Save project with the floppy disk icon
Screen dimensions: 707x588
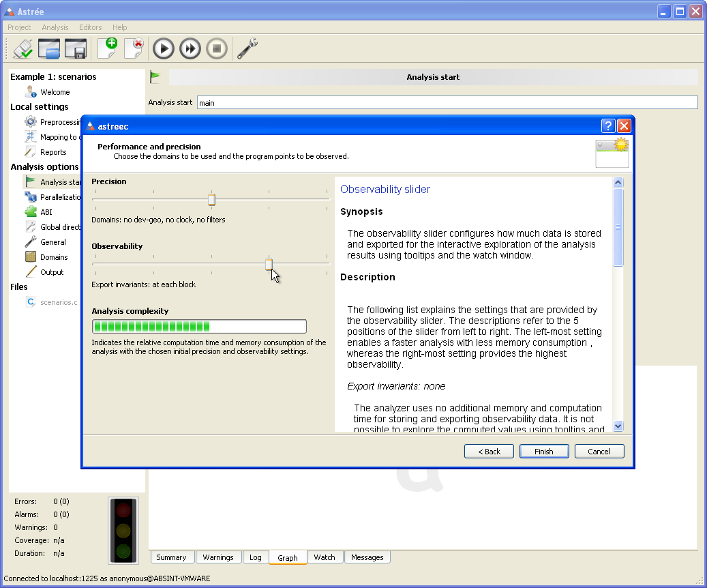pyautogui.click(x=75, y=48)
